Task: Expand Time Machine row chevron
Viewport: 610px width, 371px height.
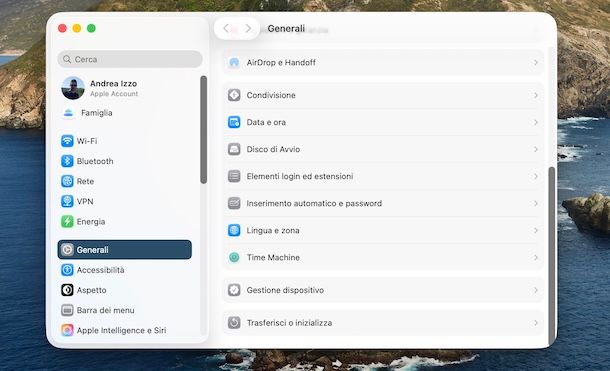Action: pyautogui.click(x=536, y=257)
